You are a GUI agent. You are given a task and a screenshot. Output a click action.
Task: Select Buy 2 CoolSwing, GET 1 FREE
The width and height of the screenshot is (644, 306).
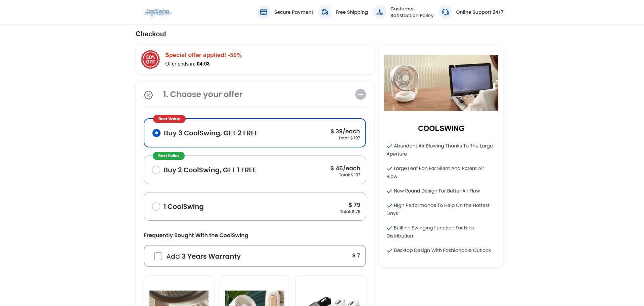tap(156, 170)
